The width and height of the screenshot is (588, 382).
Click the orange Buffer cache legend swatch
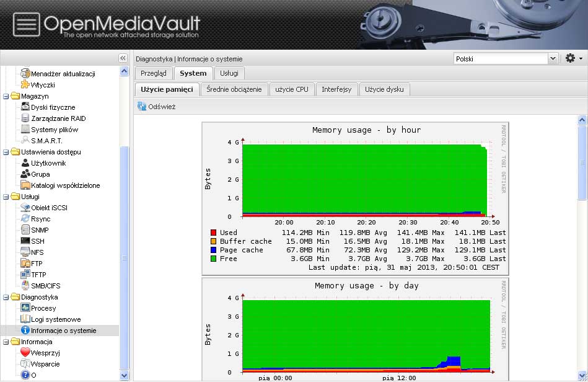pos(213,241)
